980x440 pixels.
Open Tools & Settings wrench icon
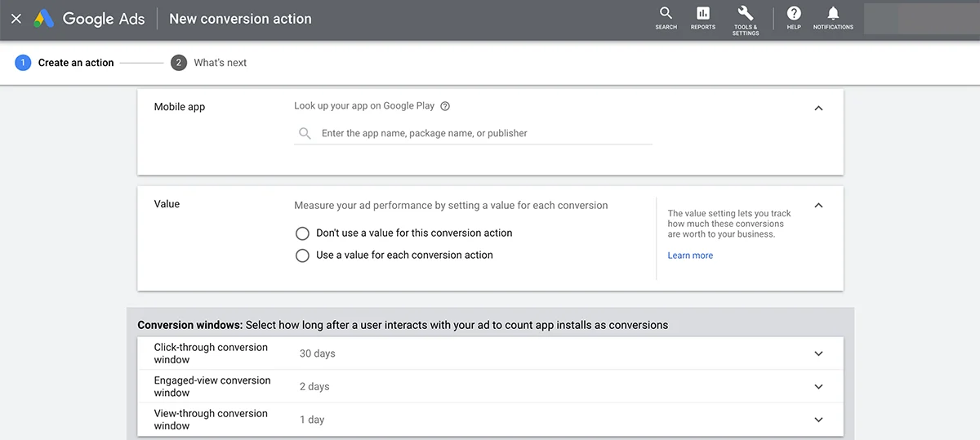pos(745,18)
